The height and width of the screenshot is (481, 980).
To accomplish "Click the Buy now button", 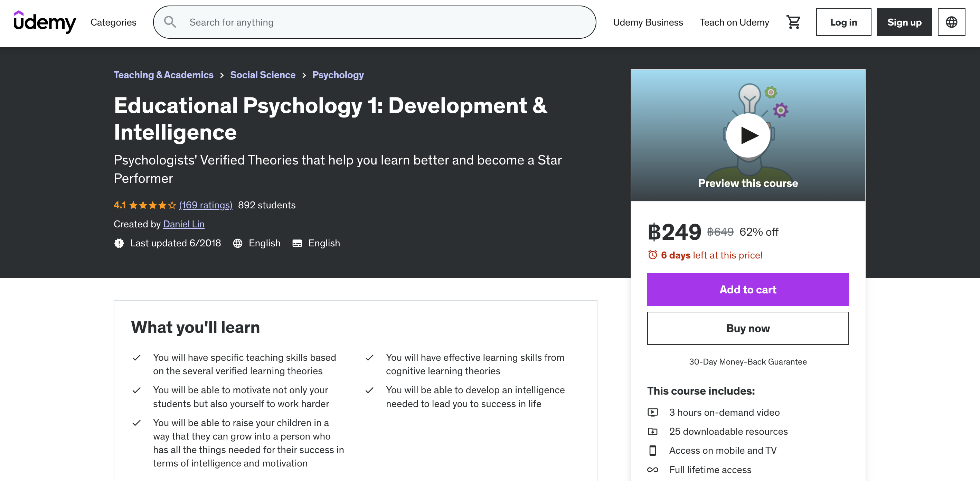I will (747, 328).
